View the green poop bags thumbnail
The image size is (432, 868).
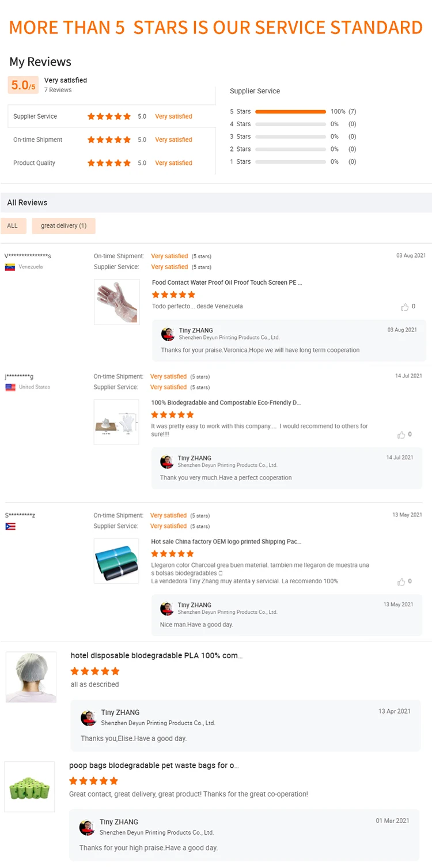(x=30, y=787)
